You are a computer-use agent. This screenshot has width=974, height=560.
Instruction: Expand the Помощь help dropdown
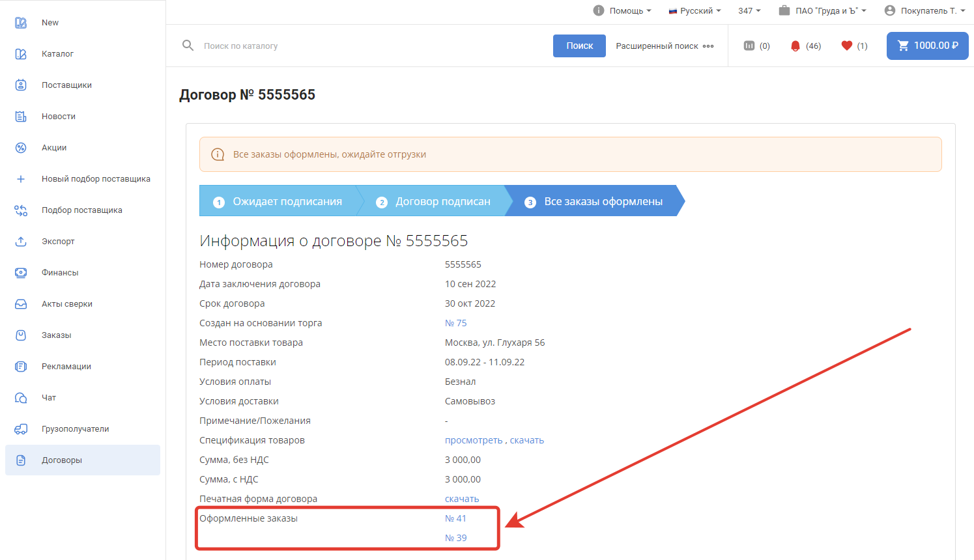click(x=622, y=11)
